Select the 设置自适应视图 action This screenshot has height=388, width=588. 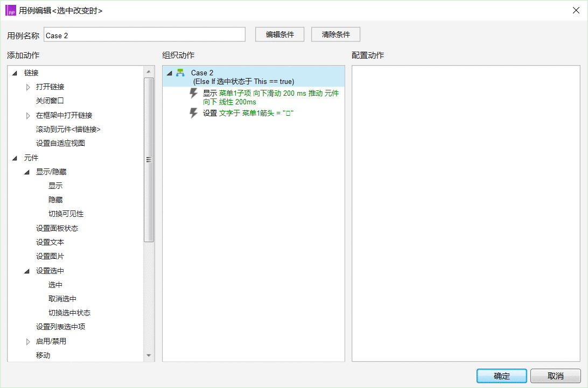tap(60, 143)
